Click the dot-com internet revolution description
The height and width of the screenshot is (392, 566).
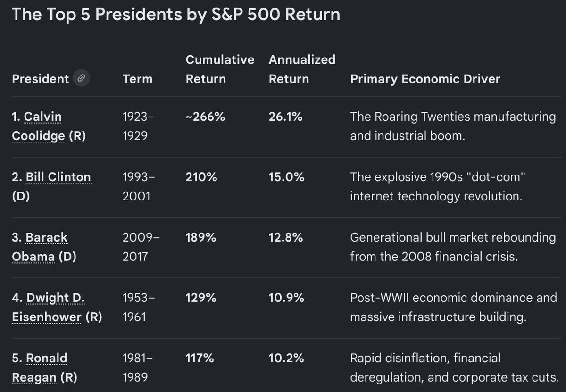[x=436, y=186]
